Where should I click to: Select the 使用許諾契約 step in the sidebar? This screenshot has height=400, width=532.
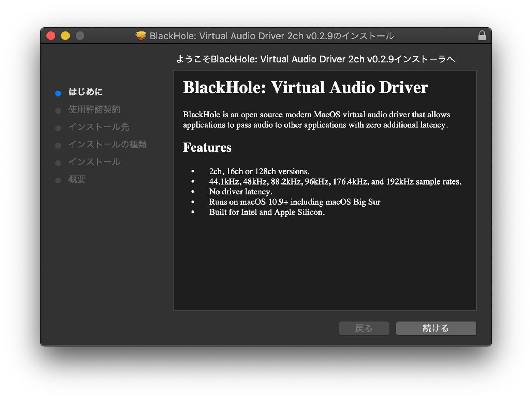[x=94, y=110]
